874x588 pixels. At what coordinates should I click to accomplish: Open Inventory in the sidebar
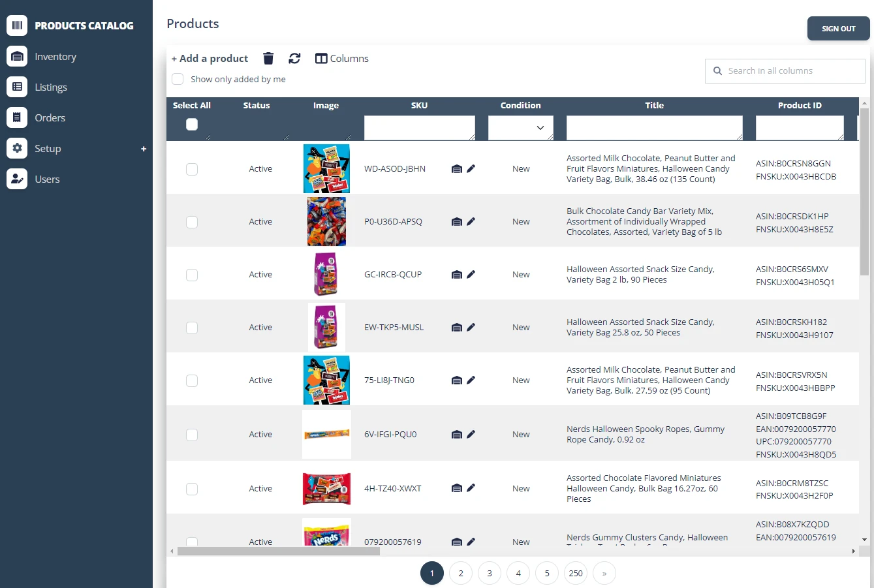point(55,57)
